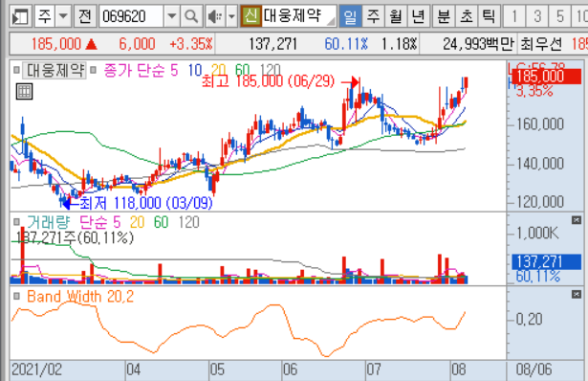Close the Band Width indicator panel
This screenshot has height=381, width=588.
(577, 294)
